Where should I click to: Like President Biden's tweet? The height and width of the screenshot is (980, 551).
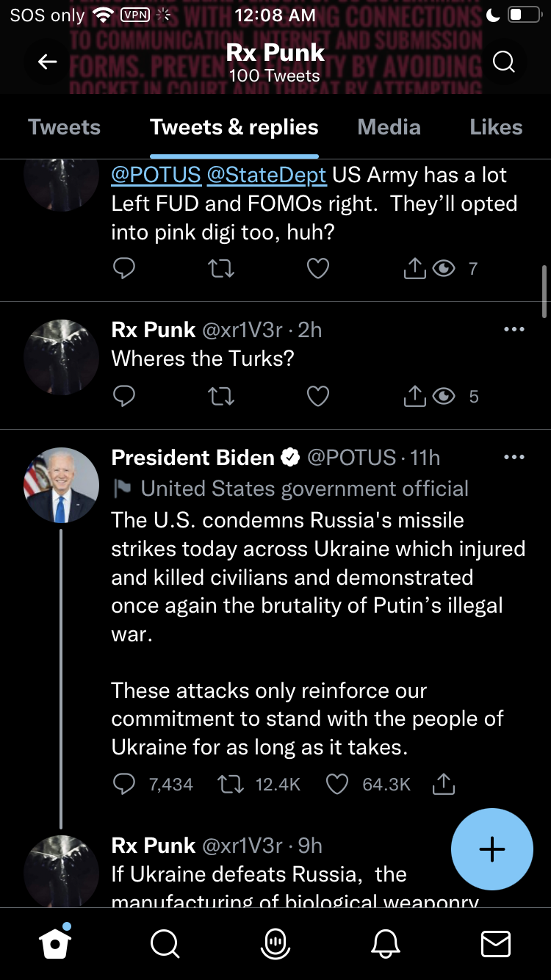click(x=337, y=785)
